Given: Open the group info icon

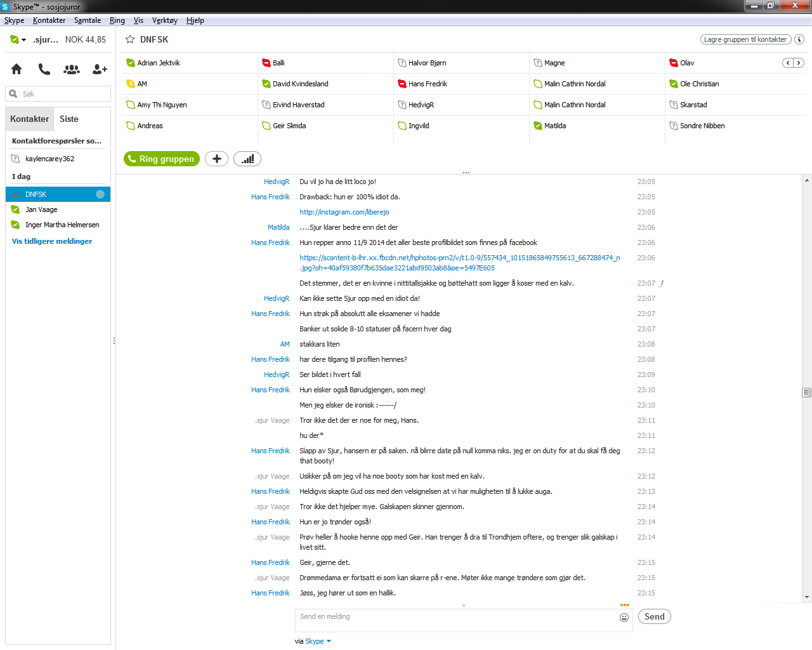Looking at the screenshot, I should coord(799,39).
